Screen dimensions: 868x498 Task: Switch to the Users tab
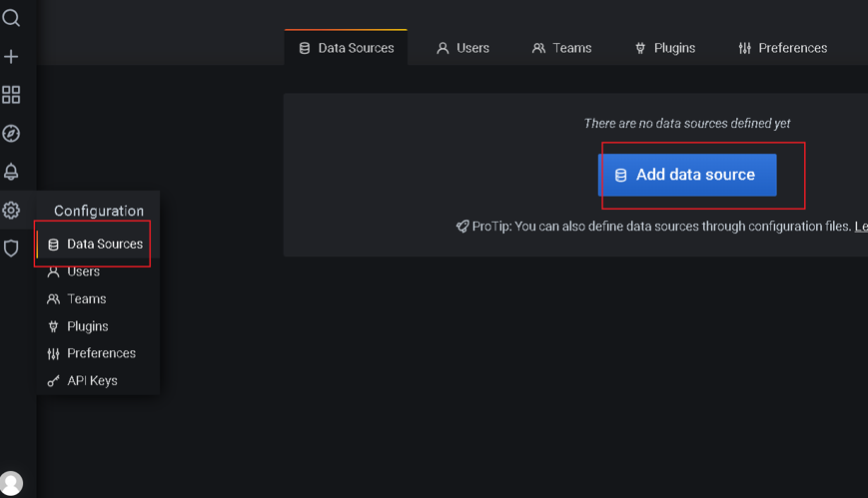tap(462, 48)
